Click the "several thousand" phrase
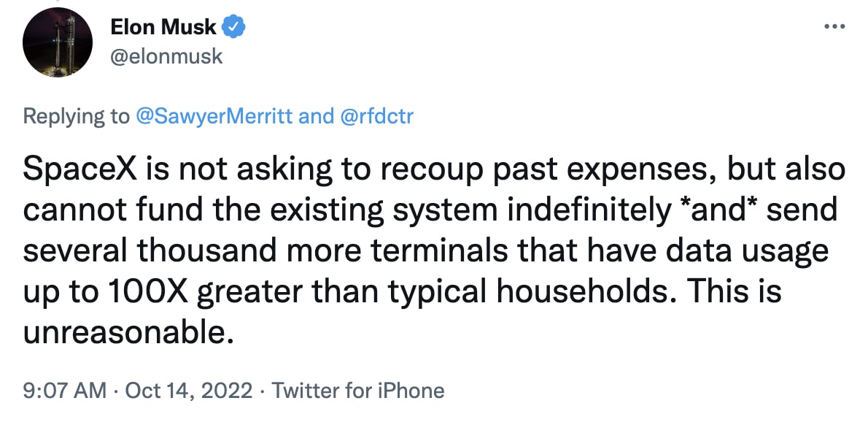 click(140, 252)
